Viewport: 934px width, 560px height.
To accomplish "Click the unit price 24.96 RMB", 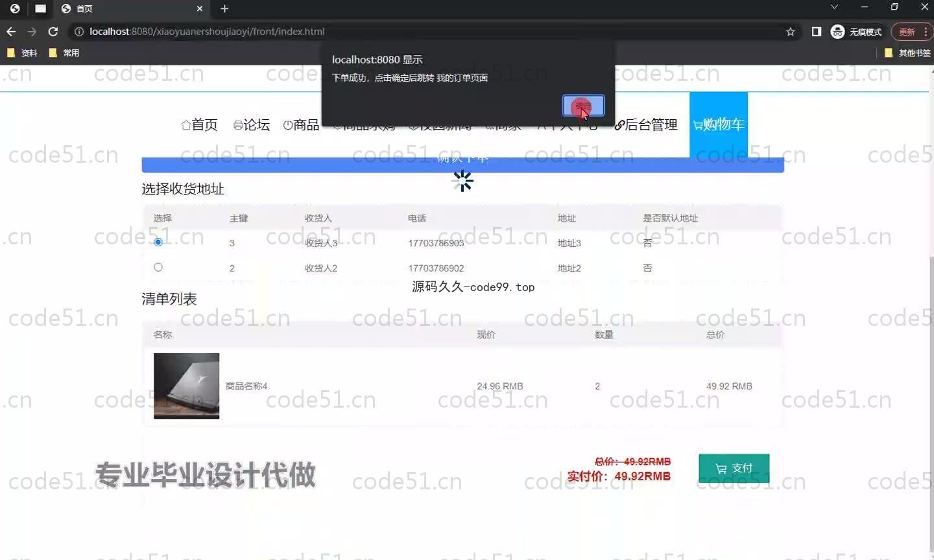I will (x=499, y=386).
